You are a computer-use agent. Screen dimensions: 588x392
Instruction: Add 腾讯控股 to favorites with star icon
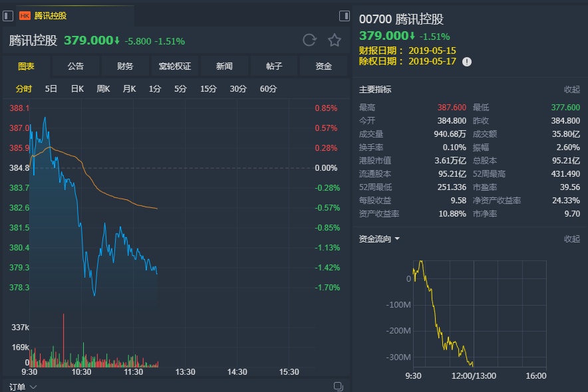tap(335, 41)
